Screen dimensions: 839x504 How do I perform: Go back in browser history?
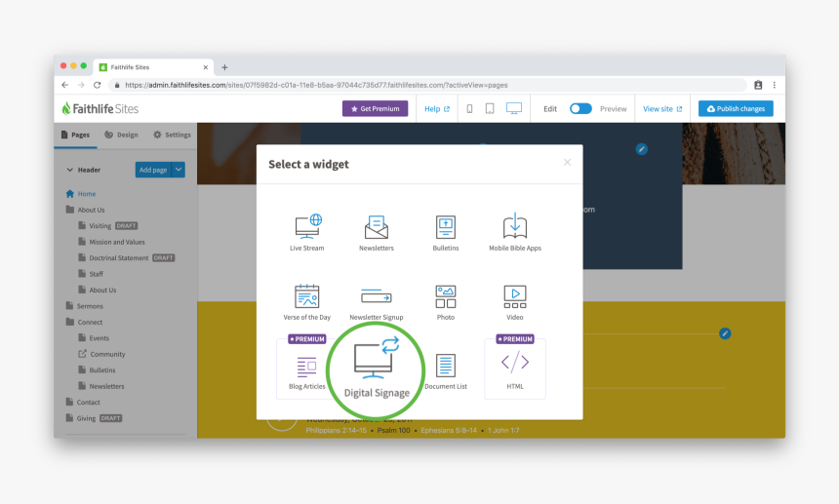pyautogui.click(x=64, y=85)
